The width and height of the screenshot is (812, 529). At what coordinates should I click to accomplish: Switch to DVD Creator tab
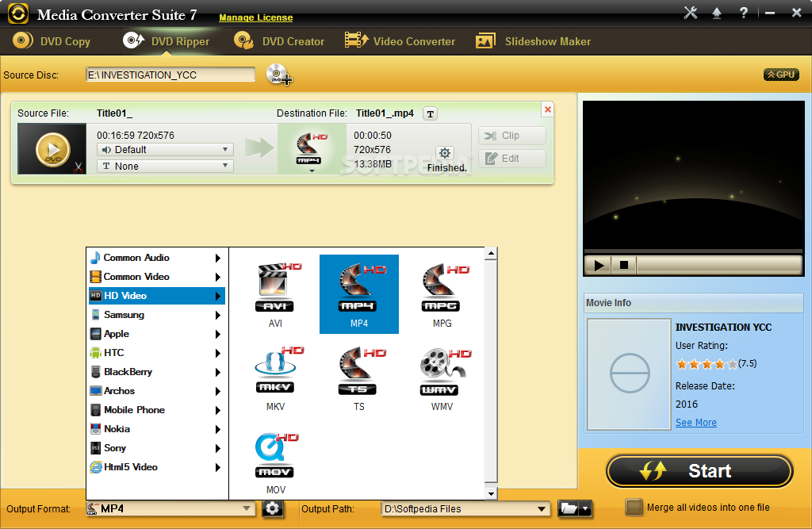coord(279,41)
